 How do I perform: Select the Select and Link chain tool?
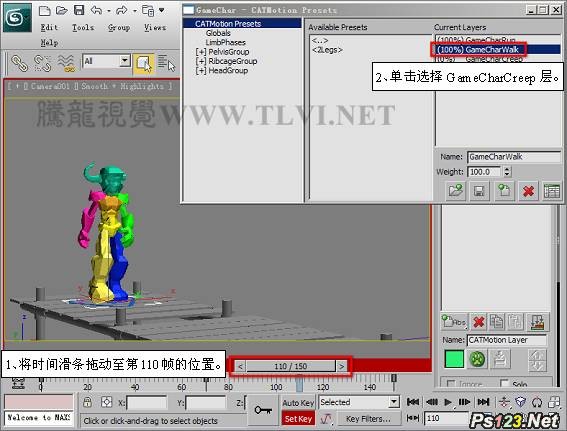tap(19, 63)
